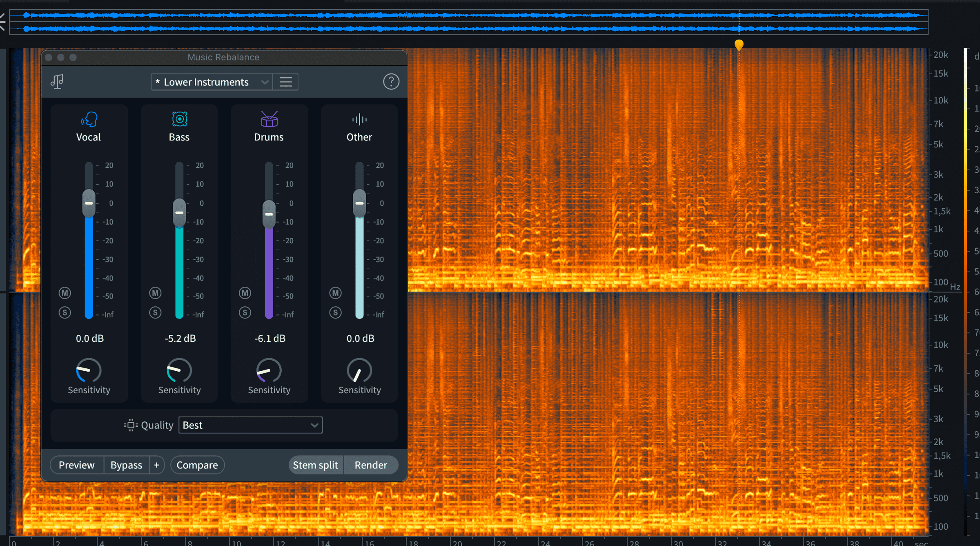This screenshot has height=546, width=980.
Task: Click the Drums Sensitivity knob
Action: (269, 370)
